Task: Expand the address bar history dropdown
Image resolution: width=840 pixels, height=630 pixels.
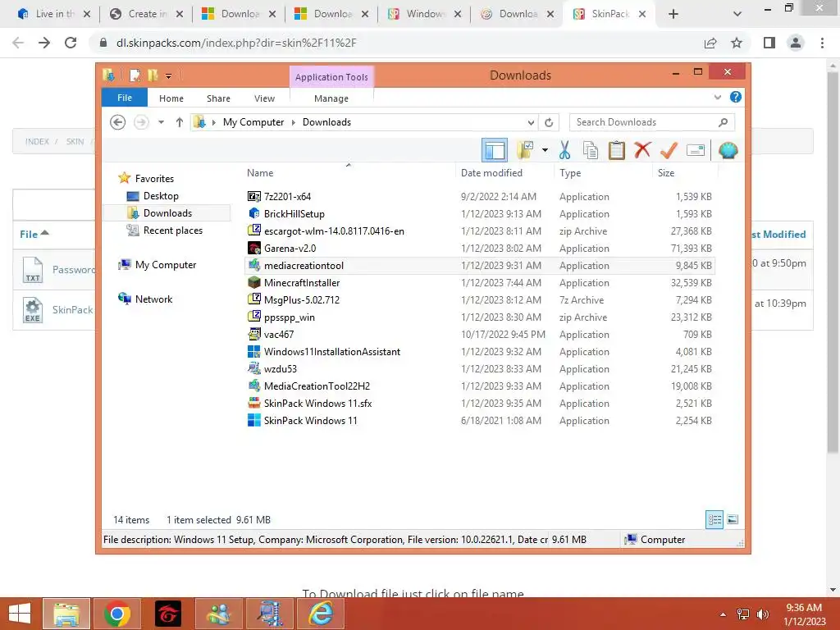Action: (531, 122)
